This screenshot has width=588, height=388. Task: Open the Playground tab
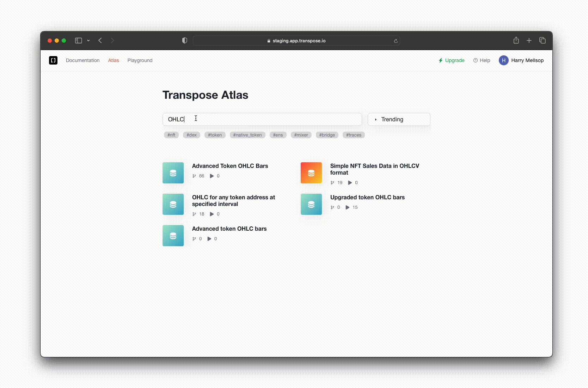[140, 60]
